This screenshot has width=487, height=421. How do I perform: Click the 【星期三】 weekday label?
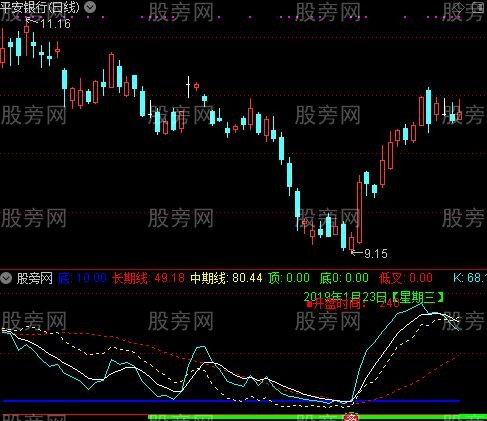click(418, 297)
